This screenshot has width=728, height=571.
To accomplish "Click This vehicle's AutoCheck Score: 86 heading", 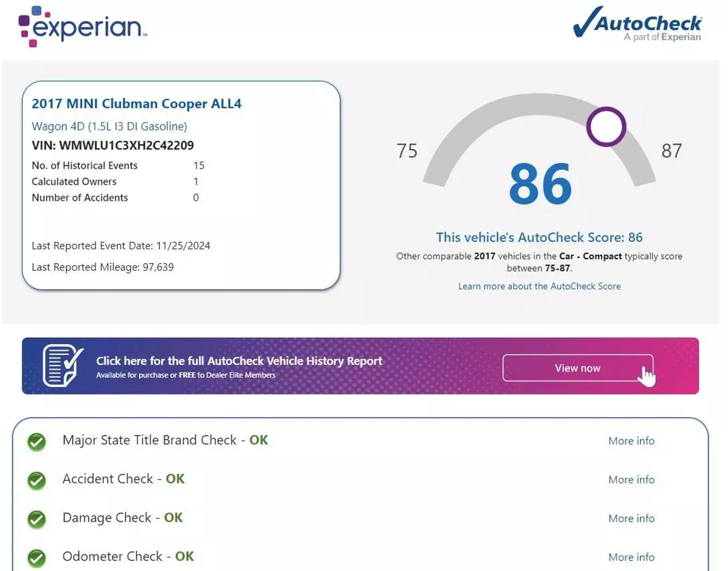I will pyautogui.click(x=539, y=237).
